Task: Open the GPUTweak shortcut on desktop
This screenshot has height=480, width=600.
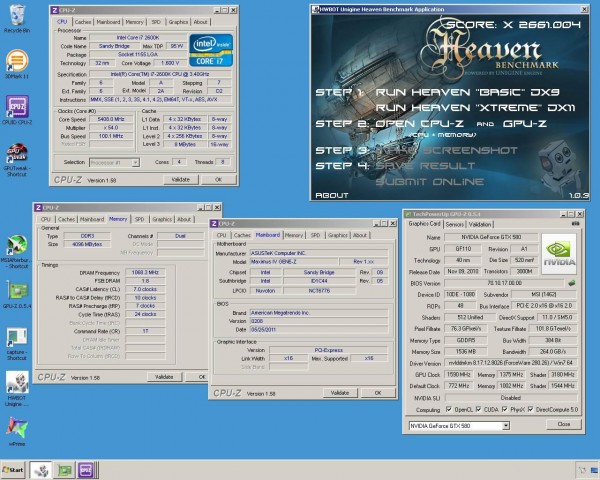Action: point(17,160)
